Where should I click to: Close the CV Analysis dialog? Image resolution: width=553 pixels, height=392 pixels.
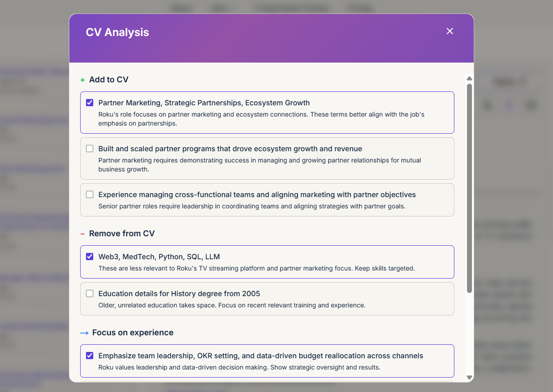449,31
